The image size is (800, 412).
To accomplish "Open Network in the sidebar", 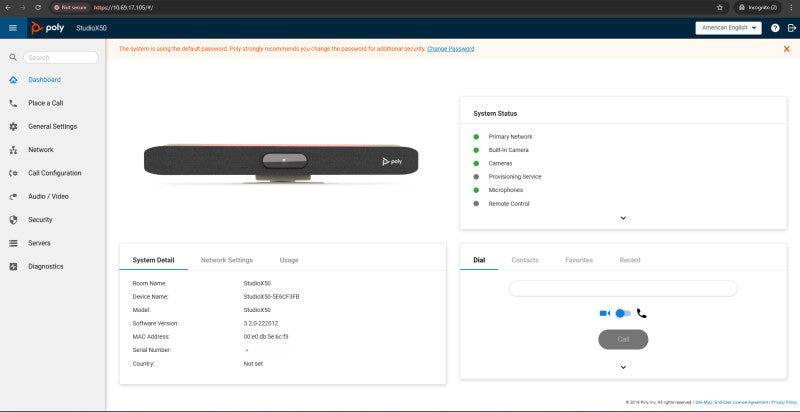I will coord(41,150).
